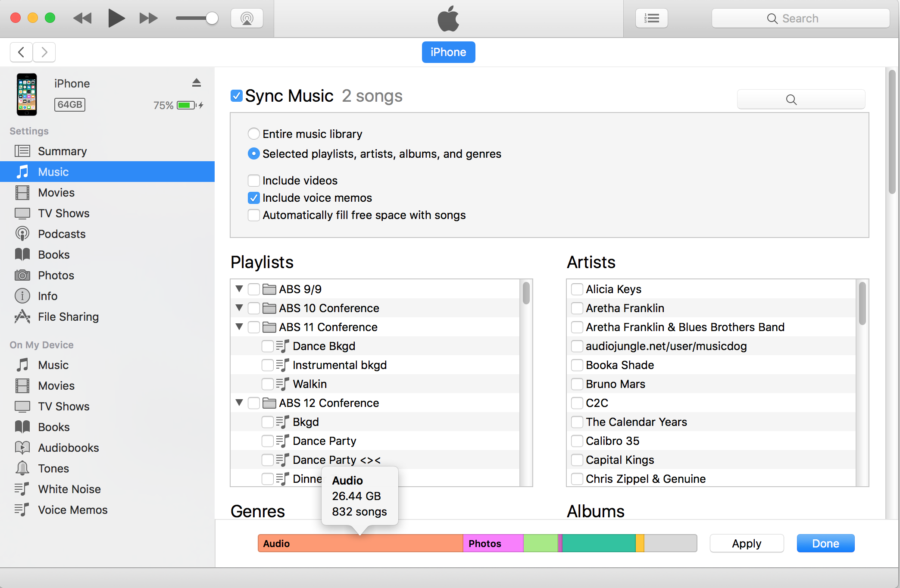Disable Include voice memos checkbox
Image resolution: width=900 pixels, height=588 pixels.
pos(254,198)
